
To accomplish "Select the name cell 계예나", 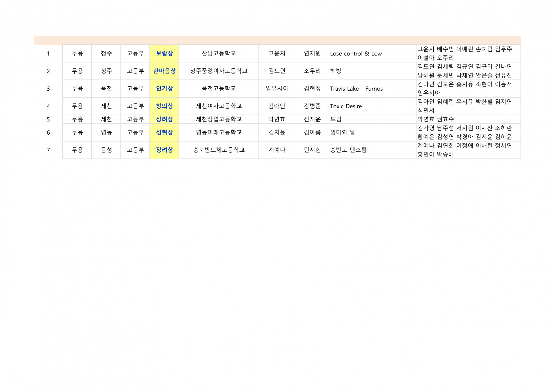I will click(x=277, y=150).
